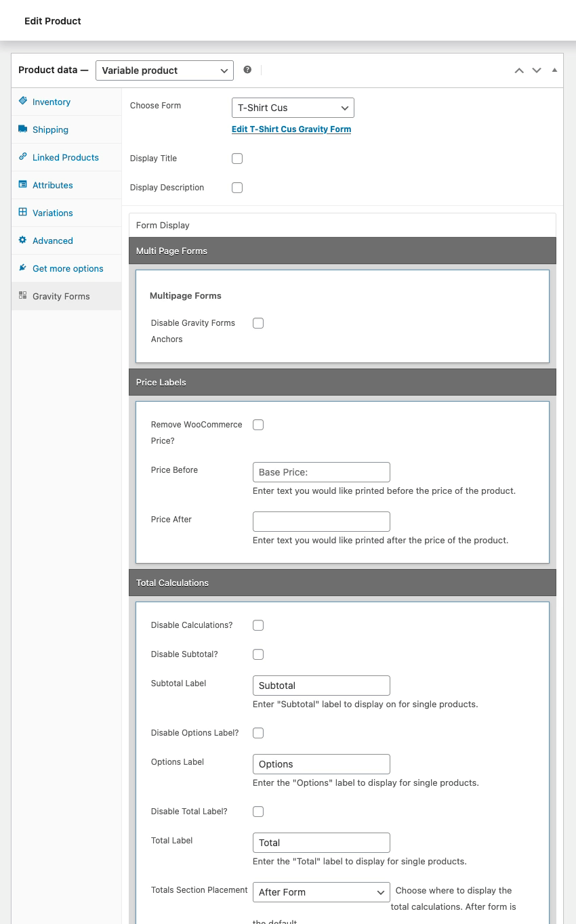This screenshot has width=576, height=924.
Task: Click the Inventory tag icon
Action: (23, 102)
